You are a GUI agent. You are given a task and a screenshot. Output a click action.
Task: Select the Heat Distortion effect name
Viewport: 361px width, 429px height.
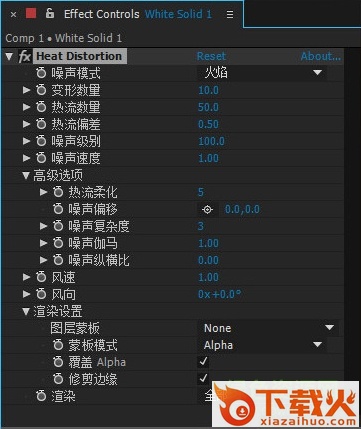pos(79,56)
